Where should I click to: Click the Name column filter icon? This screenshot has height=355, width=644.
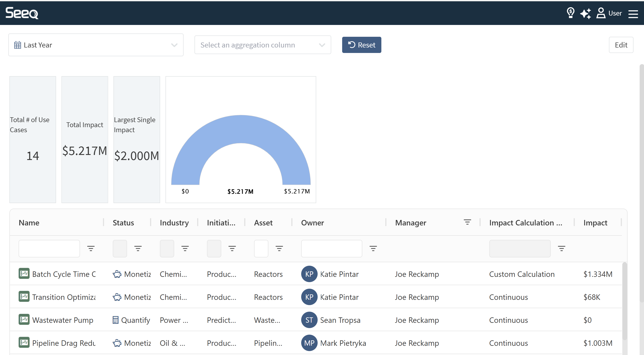click(x=91, y=248)
